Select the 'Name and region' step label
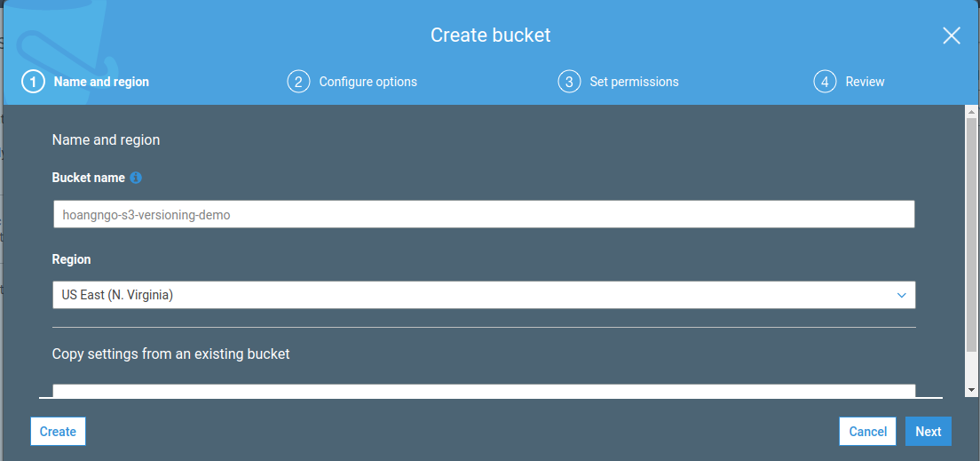Viewport: 980px width, 461px height. 101,82
